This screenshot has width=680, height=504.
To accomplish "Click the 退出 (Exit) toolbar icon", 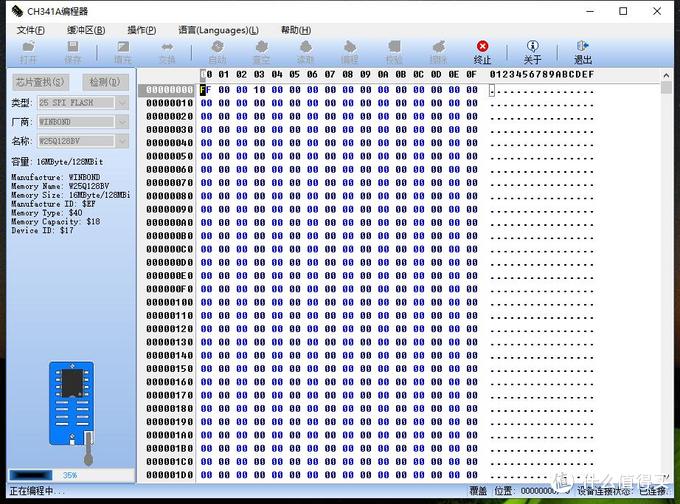I will [582, 51].
